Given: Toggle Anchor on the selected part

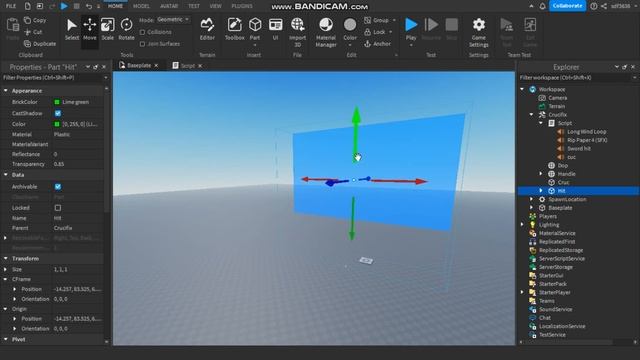Looking at the screenshot, I should point(378,44).
